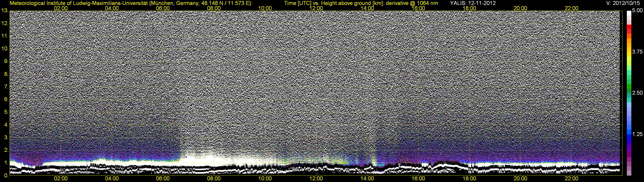Click the 14:00 label on the bottom time axis

click(x=367, y=179)
